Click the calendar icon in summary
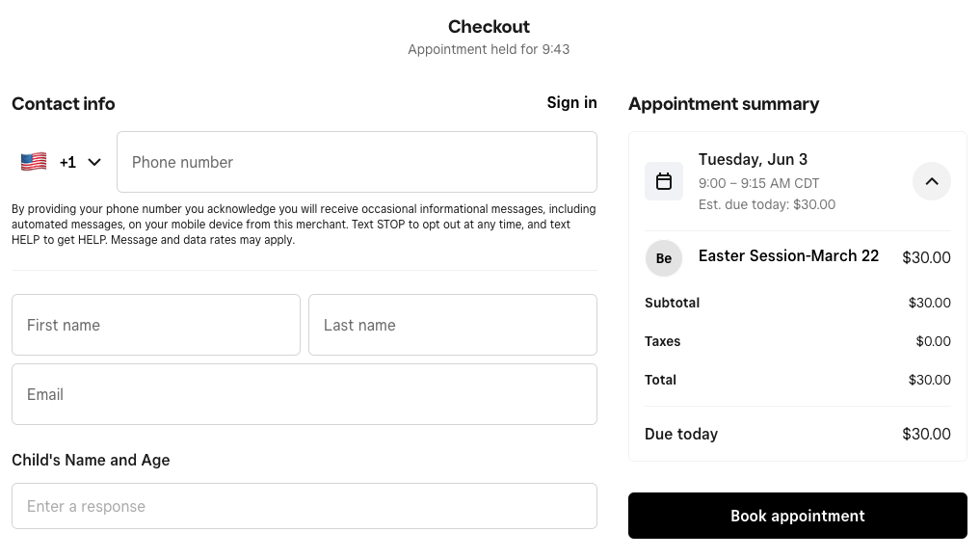 [664, 181]
